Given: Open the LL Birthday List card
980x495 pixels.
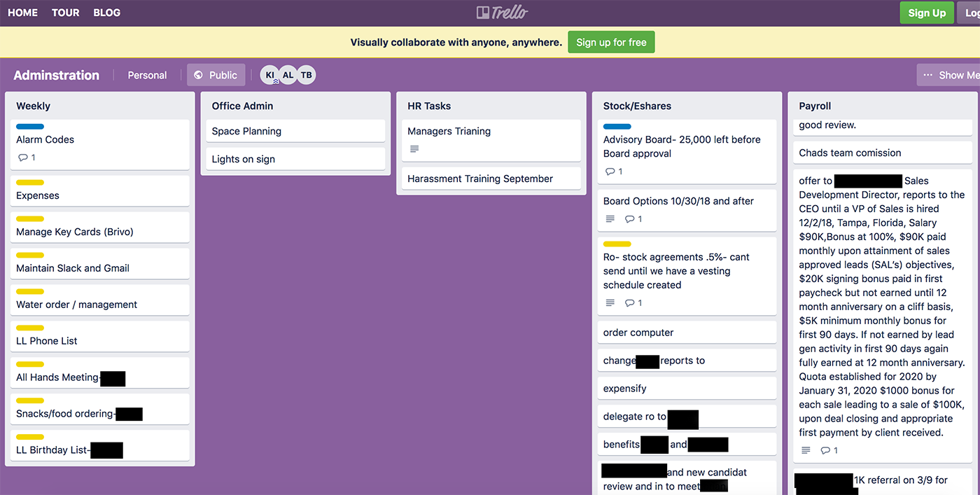Looking at the screenshot, I should (x=100, y=445).
